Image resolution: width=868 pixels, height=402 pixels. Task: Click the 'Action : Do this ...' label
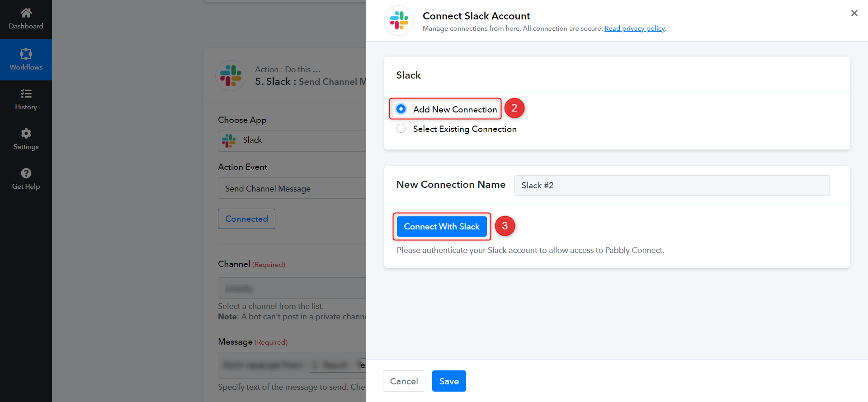pyautogui.click(x=288, y=69)
